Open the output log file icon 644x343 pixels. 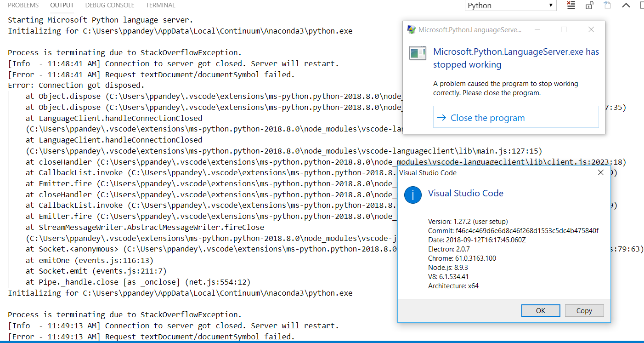click(607, 6)
